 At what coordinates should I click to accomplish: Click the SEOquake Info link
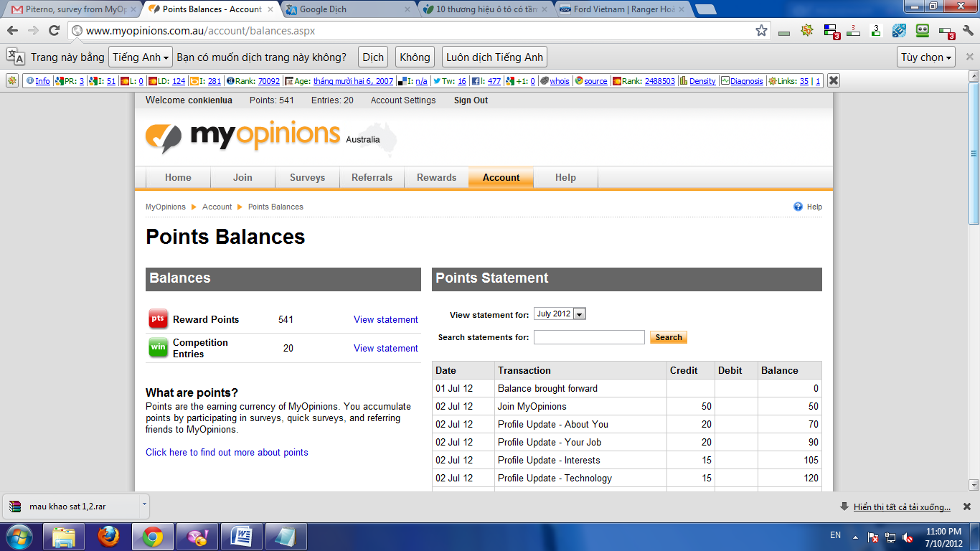42,81
